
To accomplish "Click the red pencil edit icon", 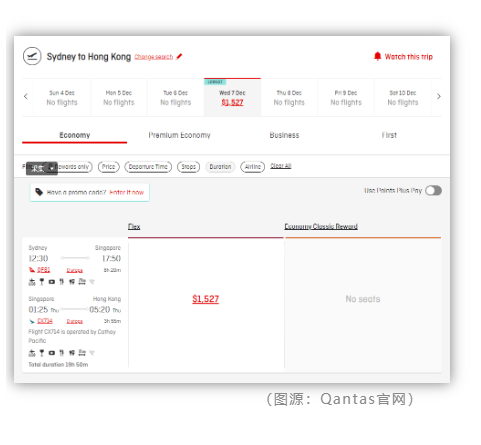I will tap(179, 56).
